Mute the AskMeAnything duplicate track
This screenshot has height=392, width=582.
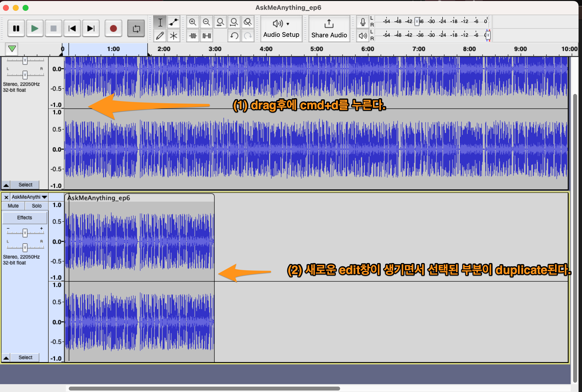(13, 206)
